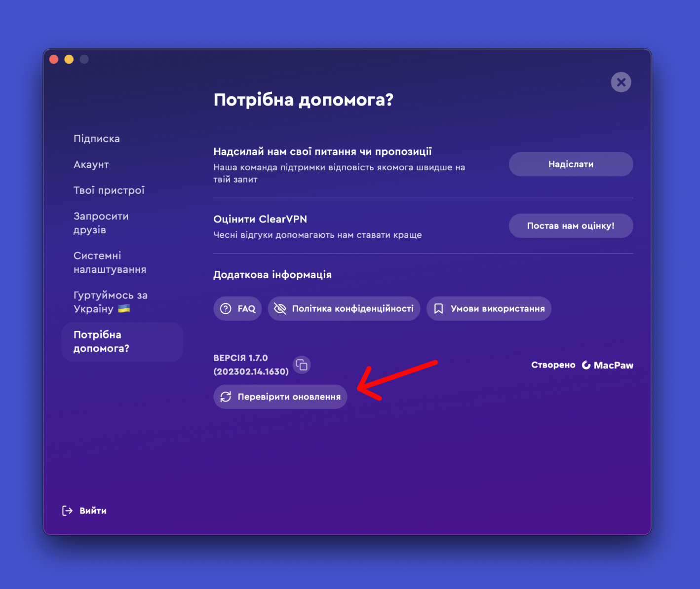Image resolution: width=700 pixels, height=589 pixels.
Task: Select the Потрібна допомога? sidebar item
Action: coord(122,342)
